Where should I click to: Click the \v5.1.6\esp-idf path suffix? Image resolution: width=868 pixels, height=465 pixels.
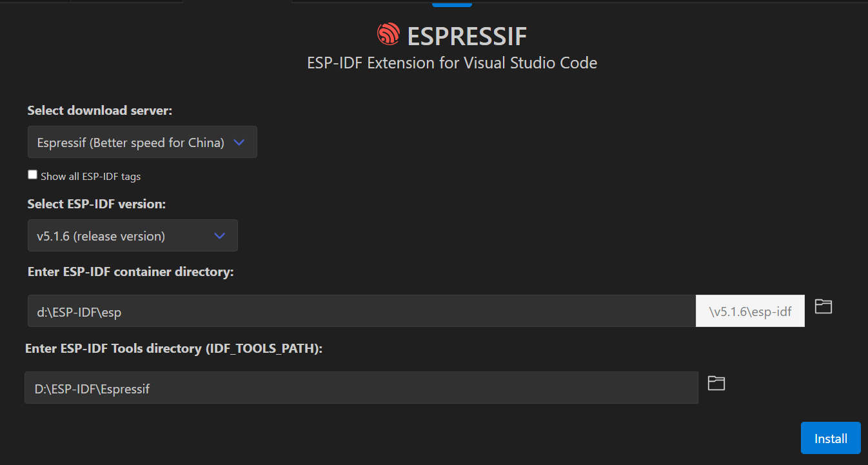tap(750, 310)
